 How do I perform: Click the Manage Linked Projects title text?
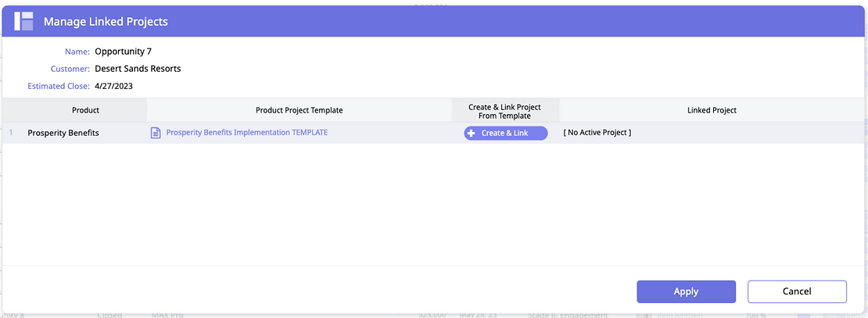click(106, 22)
